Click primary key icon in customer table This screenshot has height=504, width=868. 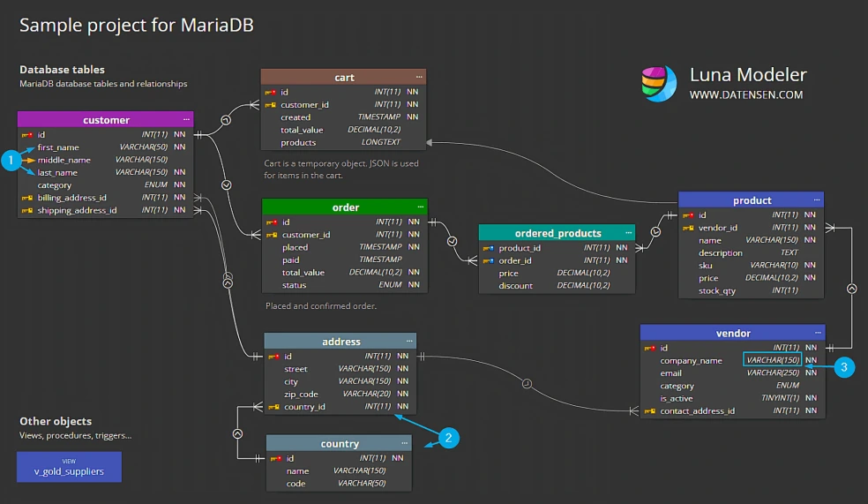click(26, 135)
